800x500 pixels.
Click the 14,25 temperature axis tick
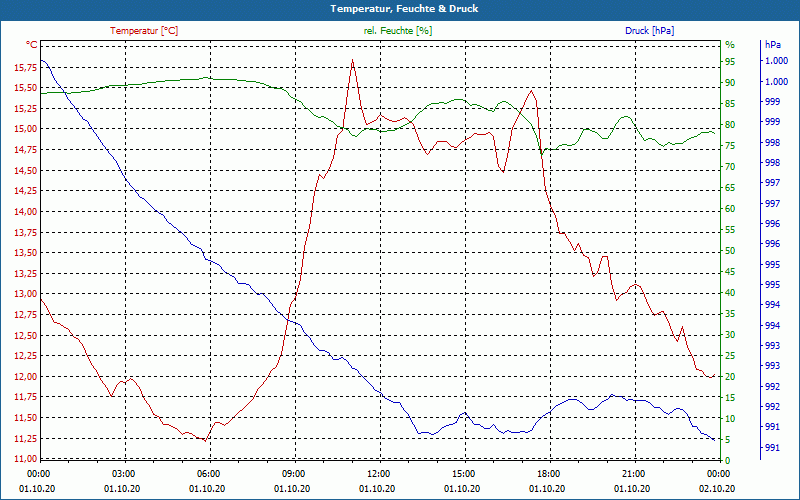pyautogui.click(x=26, y=191)
